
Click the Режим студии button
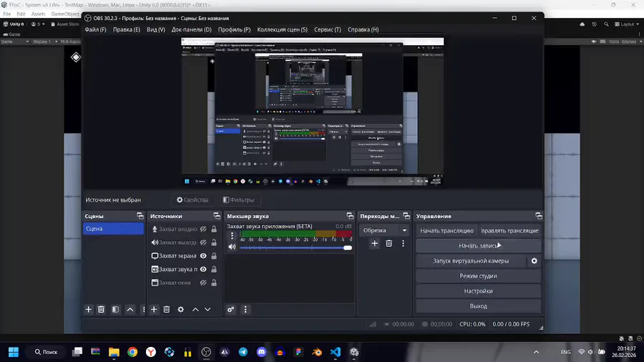478,276
